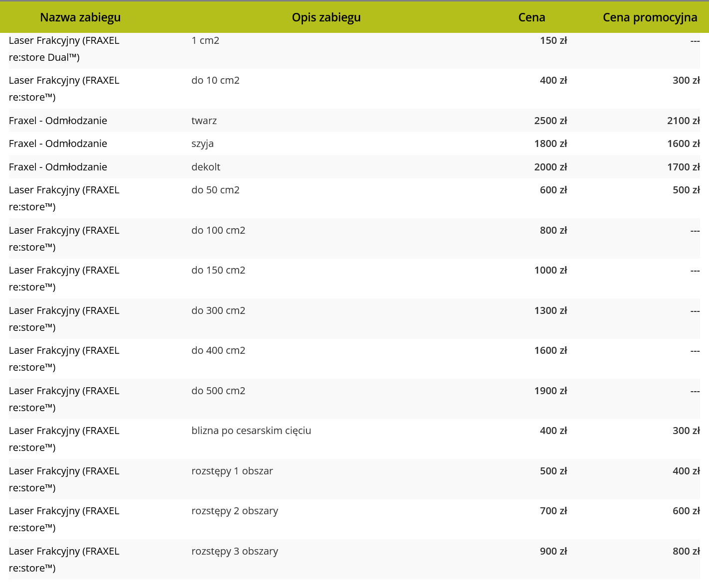
Task: Click the '900 zł' price
Action: point(554,551)
